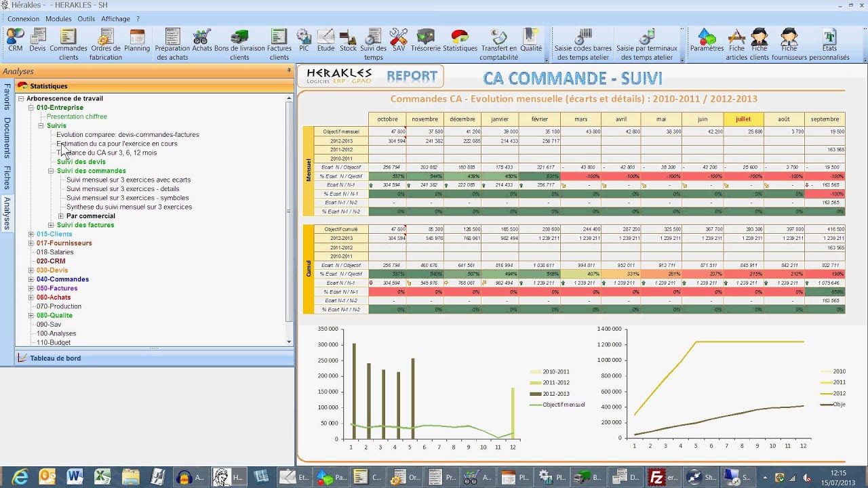Open Ordres de fabrication icon

point(106,45)
